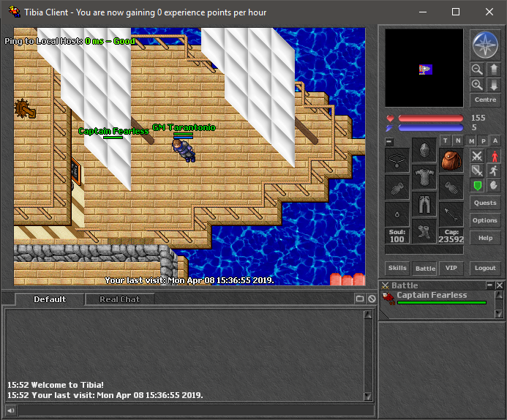Enable offensive fight mode (crossed swords)

pyautogui.click(x=477, y=156)
